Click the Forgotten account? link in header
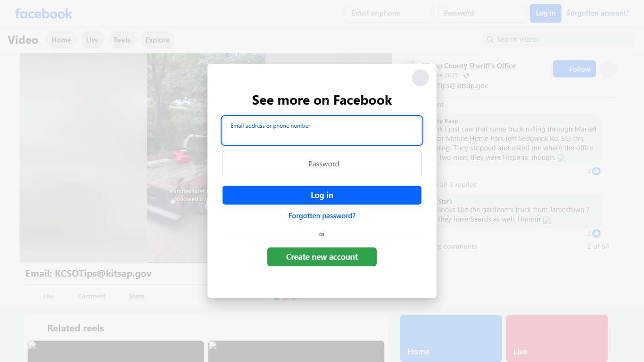Image resolution: width=644 pixels, height=362 pixels. 598,13
